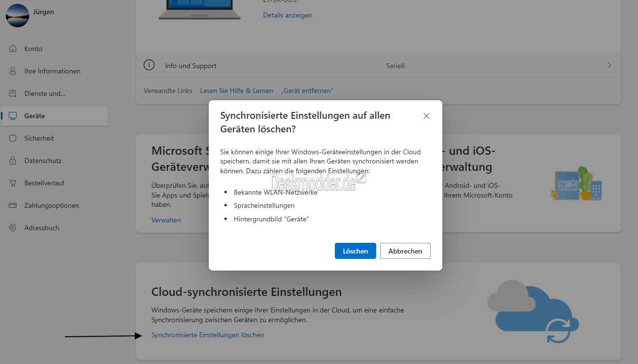Click the Info und Support label
This screenshot has height=364, width=638.
pyautogui.click(x=191, y=66)
